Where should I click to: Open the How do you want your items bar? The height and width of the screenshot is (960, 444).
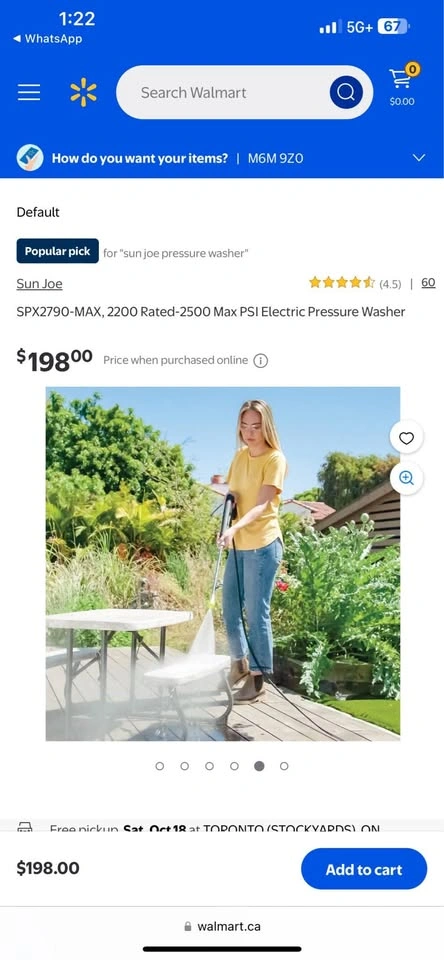point(222,158)
